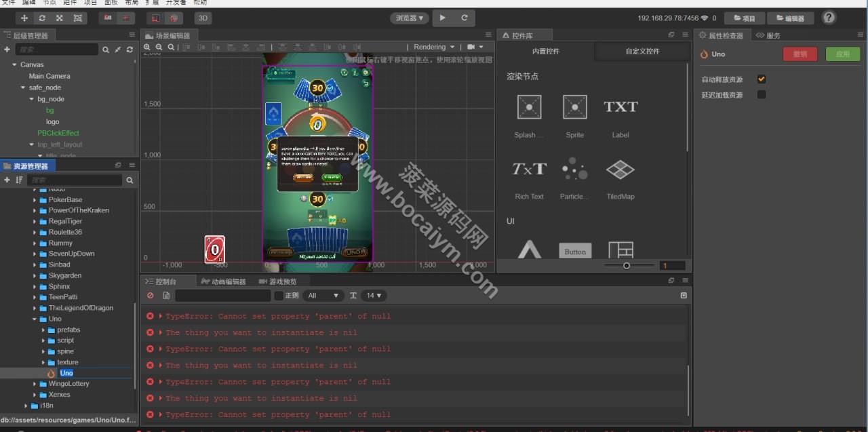868x432 pixels.
Task: Collapse the bg_node node
Action: pos(31,99)
